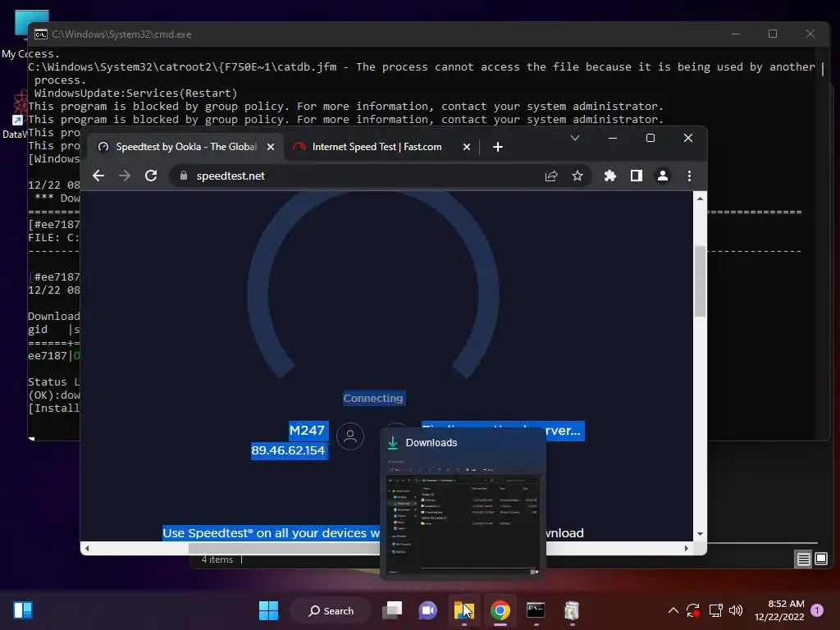Open the Chrome three-dot menu

pyautogui.click(x=689, y=176)
